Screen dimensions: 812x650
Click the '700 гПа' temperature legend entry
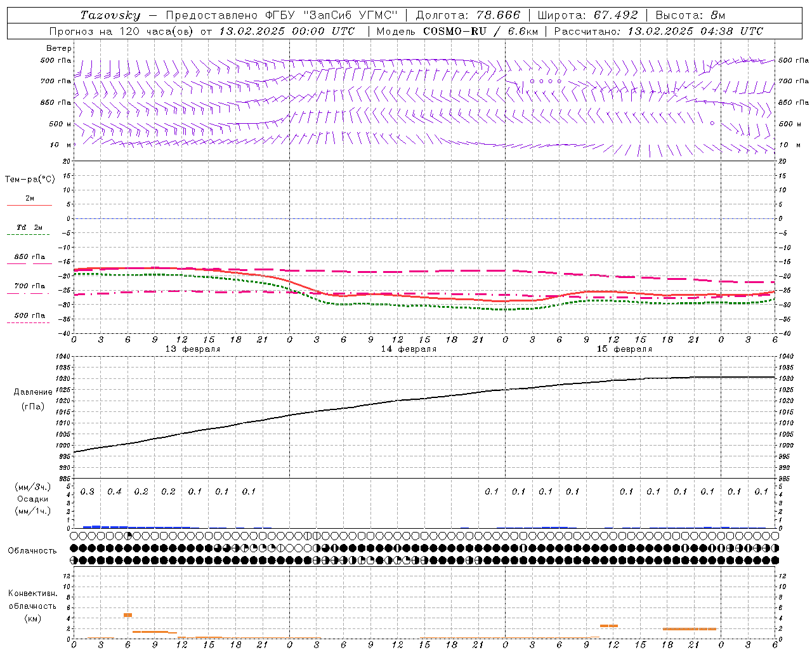tap(30, 286)
